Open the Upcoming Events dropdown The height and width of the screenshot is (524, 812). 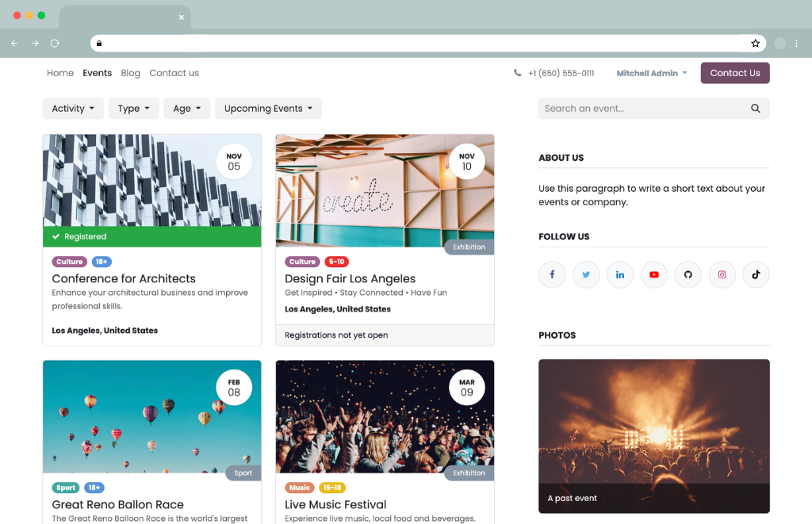268,109
